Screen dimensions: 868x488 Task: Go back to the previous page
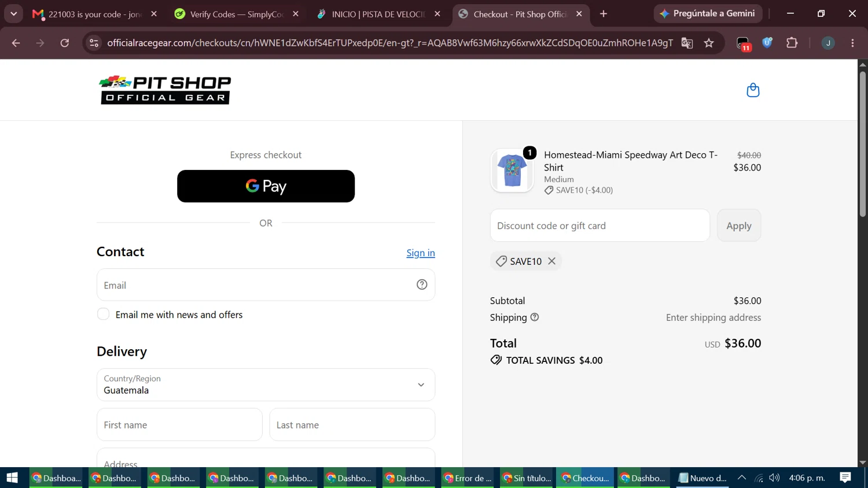click(16, 43)
